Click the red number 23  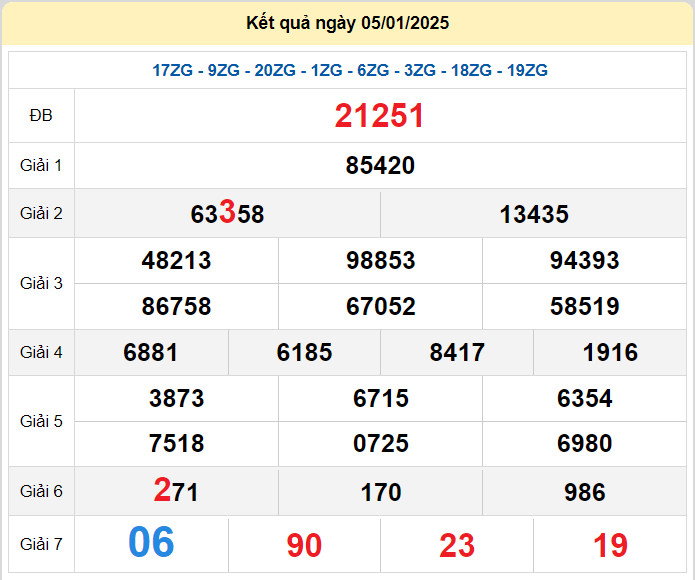pyautogui.click(x=457, y=545)
